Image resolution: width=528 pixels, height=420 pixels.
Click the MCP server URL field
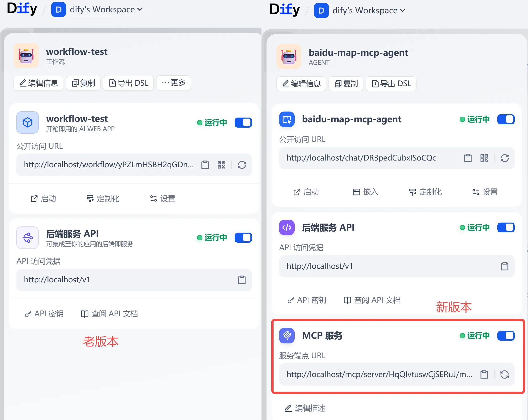click(x=379, y=375)
